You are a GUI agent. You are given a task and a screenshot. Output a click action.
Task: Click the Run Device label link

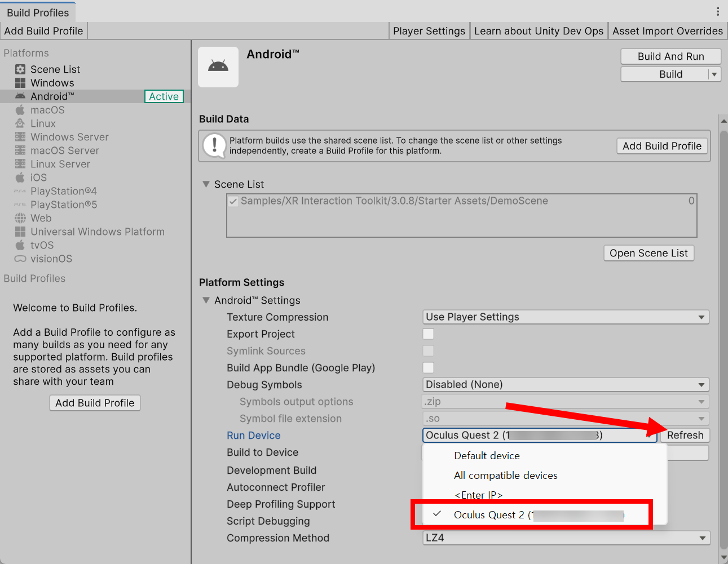253,435
